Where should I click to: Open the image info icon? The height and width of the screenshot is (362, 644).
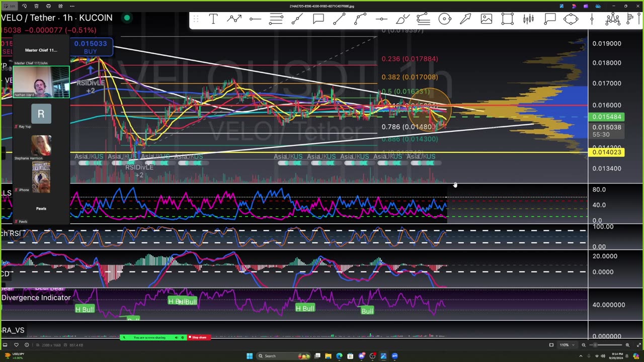27,345
